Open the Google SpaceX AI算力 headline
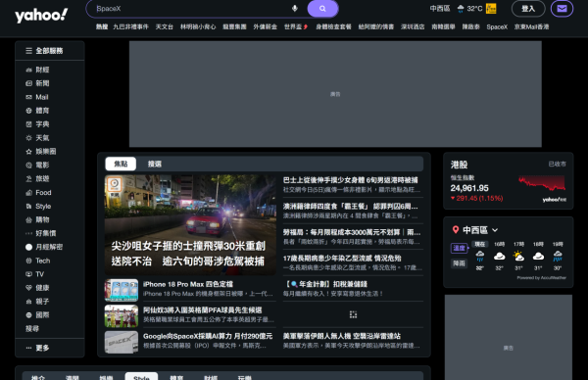 tap(208, 336)
